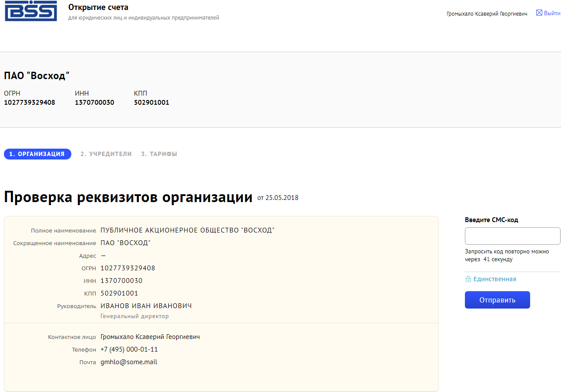
Task: Click the date от 25.05.2018
Action: coord(278,198)
